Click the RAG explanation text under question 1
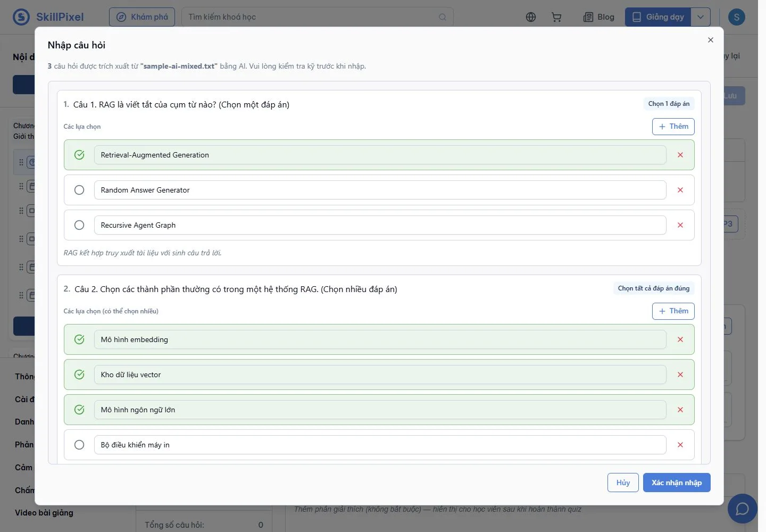The width and height of the screenshot is (766, 532). pos(143,253)
